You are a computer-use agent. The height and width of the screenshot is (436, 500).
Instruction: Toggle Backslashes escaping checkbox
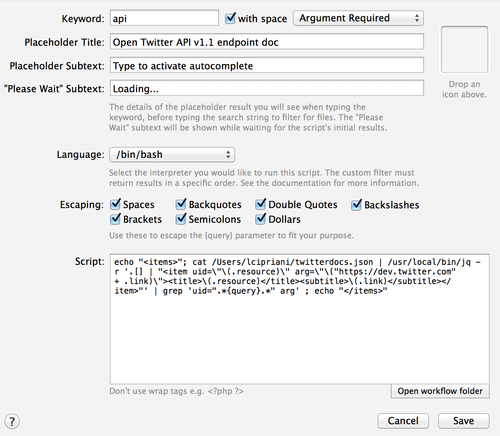click(356, 204)
